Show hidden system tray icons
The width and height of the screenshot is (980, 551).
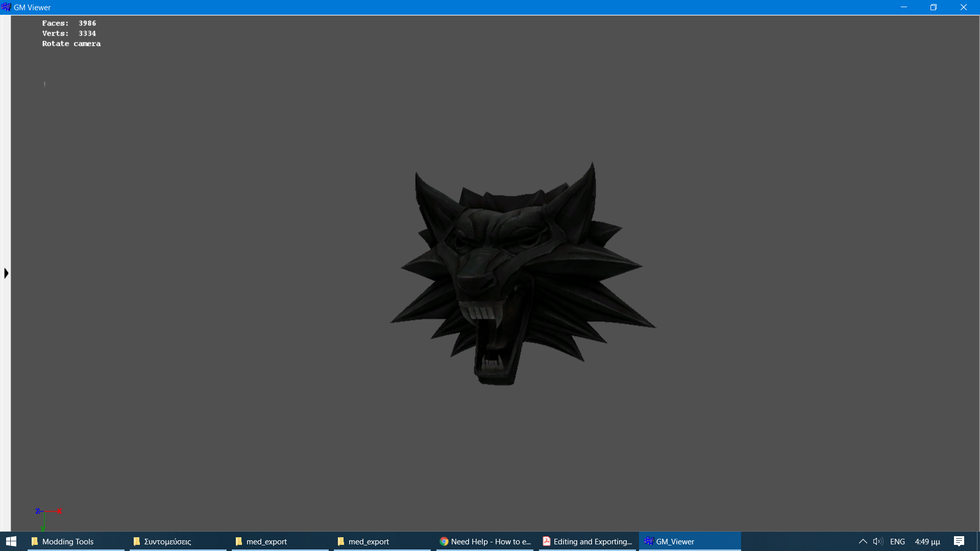click(863, 541)
